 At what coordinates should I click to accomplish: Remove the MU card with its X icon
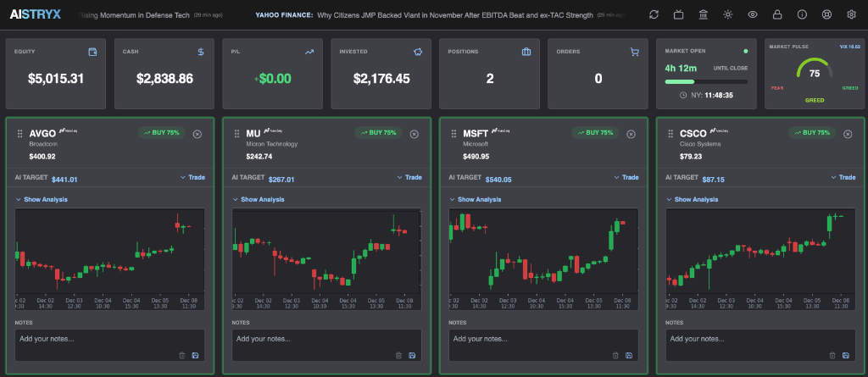coord(414,134)
